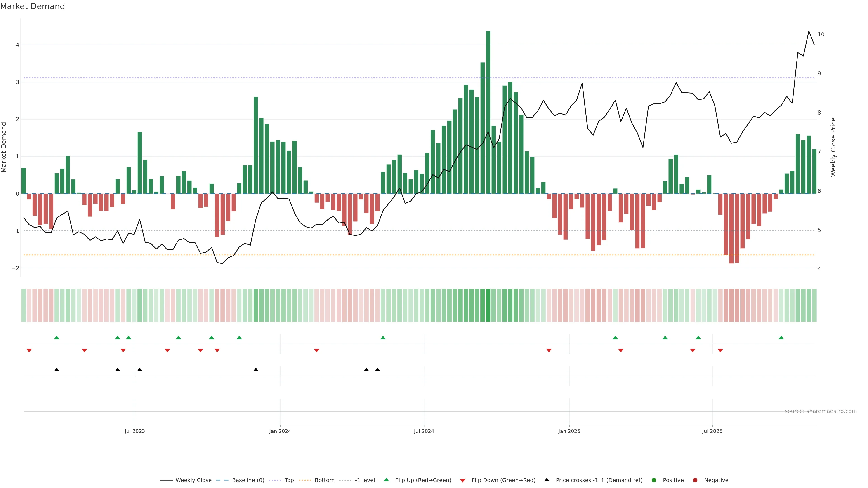Click the rightmost green flip-up triangle marker
Screen dimensions: 868x488
pos(781,338)
